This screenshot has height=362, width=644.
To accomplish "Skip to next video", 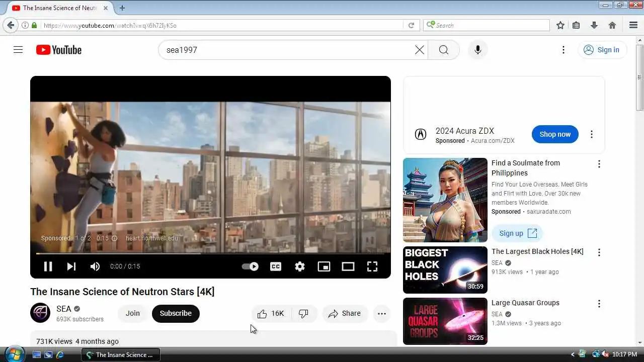I will click(x=71, y=266).
